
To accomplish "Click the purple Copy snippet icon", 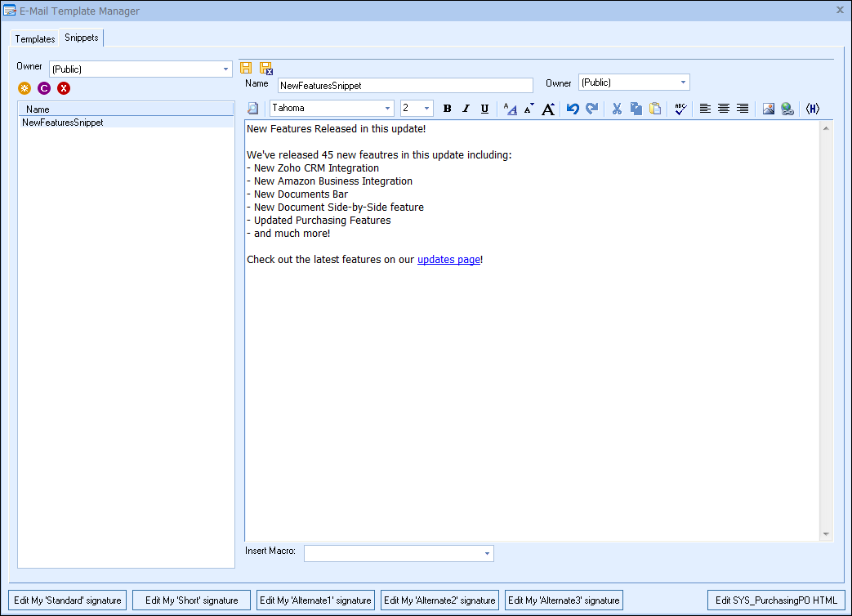I will [x=44, y=88].
